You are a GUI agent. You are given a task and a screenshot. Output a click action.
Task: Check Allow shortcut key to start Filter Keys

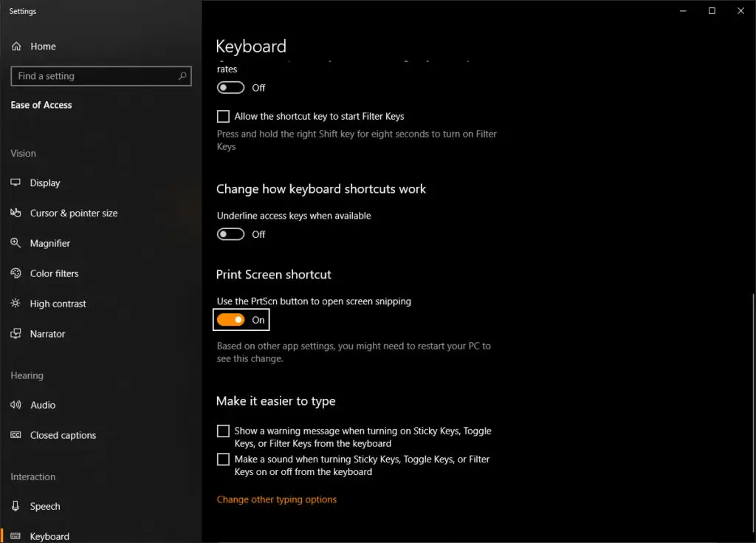(x=223, y=117)
